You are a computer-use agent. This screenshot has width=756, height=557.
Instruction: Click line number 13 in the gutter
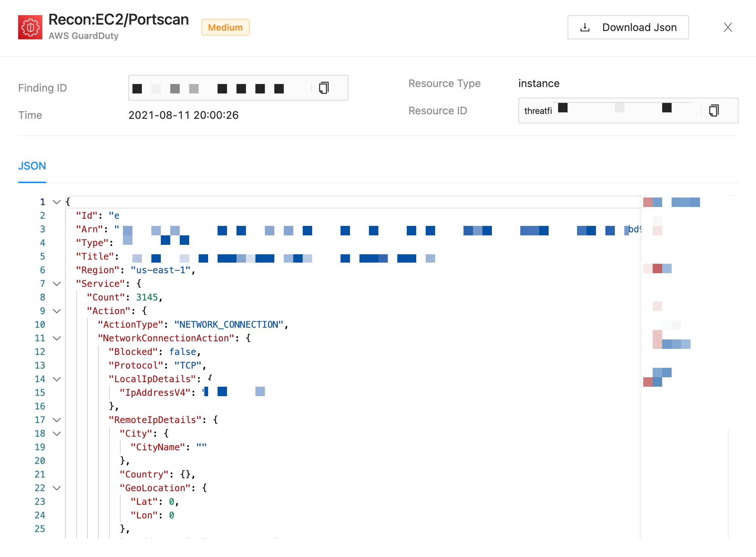coord(40,366)
